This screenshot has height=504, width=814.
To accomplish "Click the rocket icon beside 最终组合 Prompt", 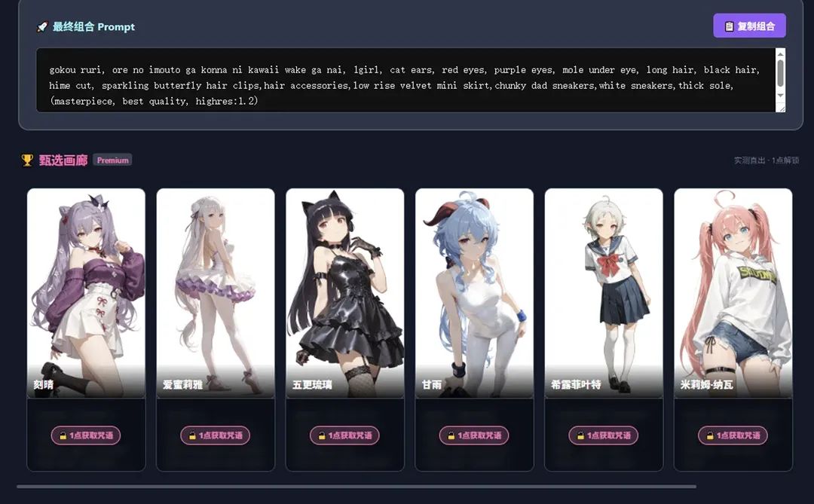I will coord(42,27).
